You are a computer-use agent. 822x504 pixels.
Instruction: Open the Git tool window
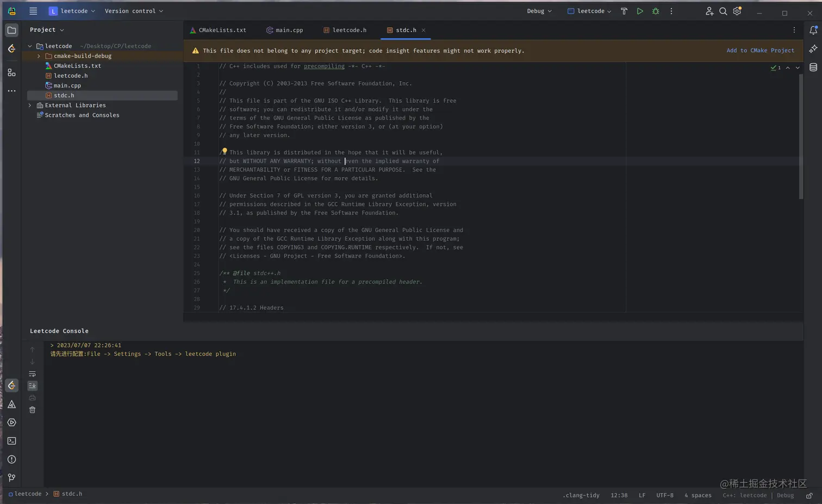pos(11,477)
